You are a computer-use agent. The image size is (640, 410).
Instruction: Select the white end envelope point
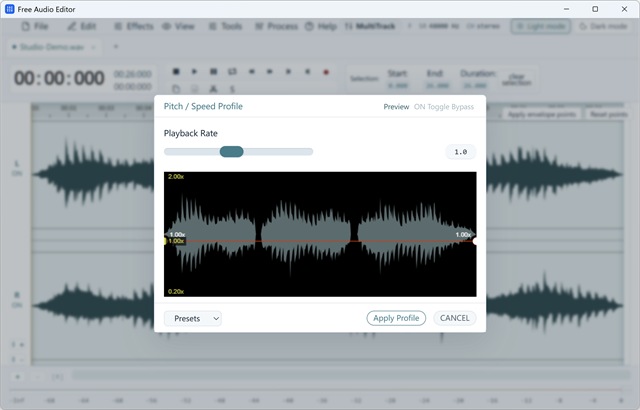coord(475,241)
